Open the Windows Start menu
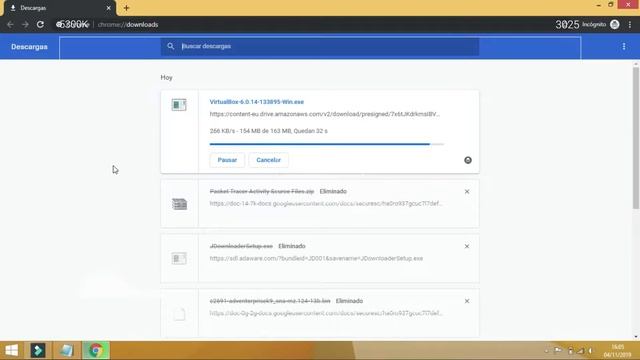The image size is (640, 360). [11, 350]
